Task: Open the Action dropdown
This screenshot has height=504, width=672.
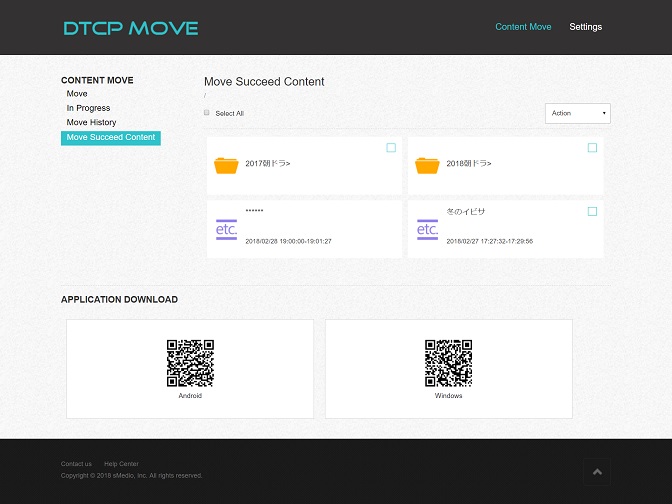Action: (577, 113)
